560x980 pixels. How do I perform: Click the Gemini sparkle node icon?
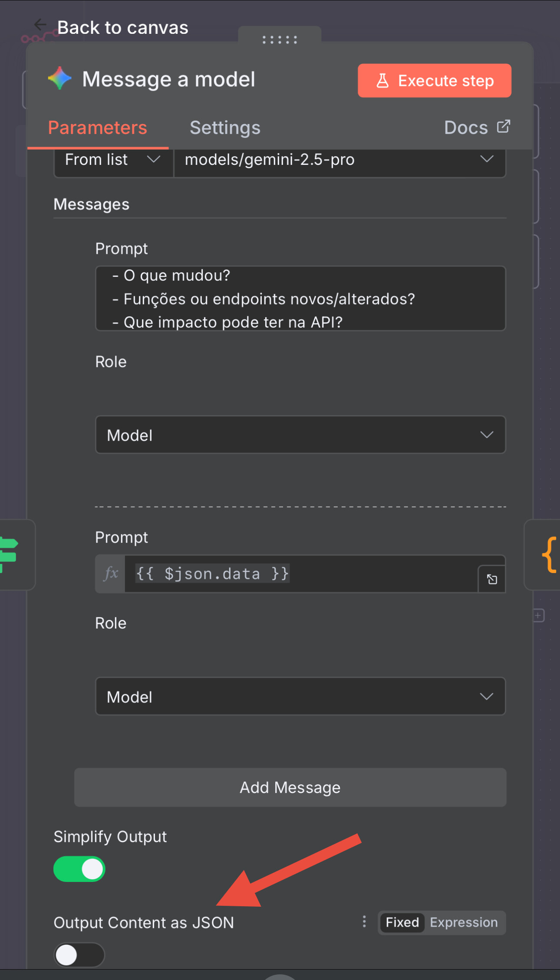pos(60,79)
